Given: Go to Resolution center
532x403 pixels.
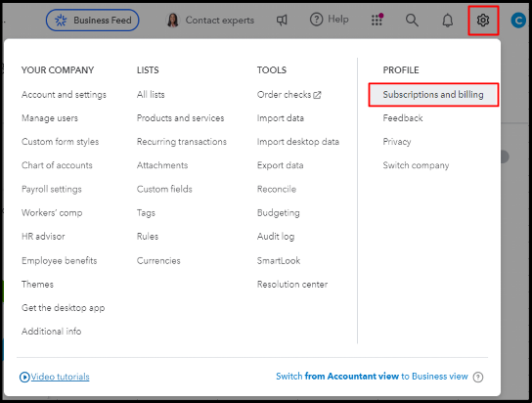Looking at the screenshot, I should (x=292, y=284).
